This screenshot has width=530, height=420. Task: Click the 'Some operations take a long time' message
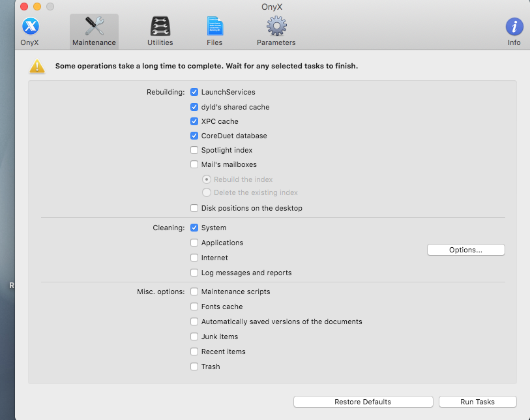[207, 66]
